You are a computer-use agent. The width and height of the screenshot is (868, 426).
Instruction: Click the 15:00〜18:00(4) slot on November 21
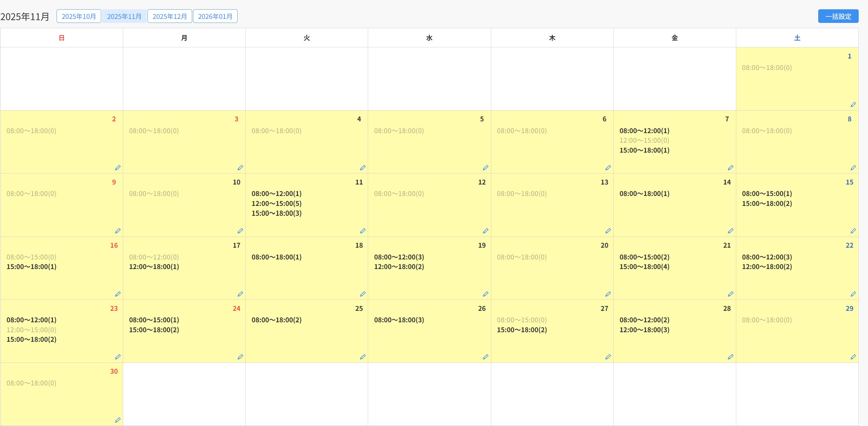coord(644,267)
